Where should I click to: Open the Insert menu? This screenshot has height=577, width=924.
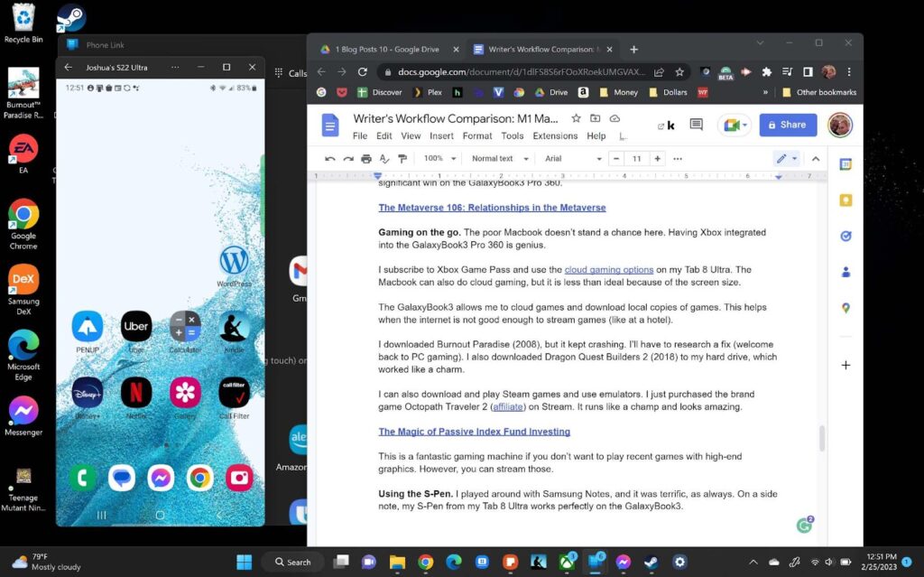[x=441, y=136]
